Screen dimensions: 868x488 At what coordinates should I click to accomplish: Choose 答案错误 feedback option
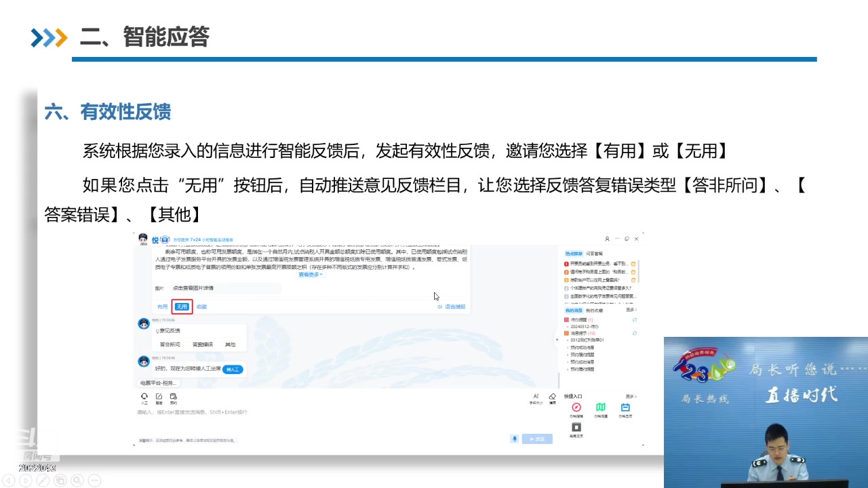coord(203,344)
